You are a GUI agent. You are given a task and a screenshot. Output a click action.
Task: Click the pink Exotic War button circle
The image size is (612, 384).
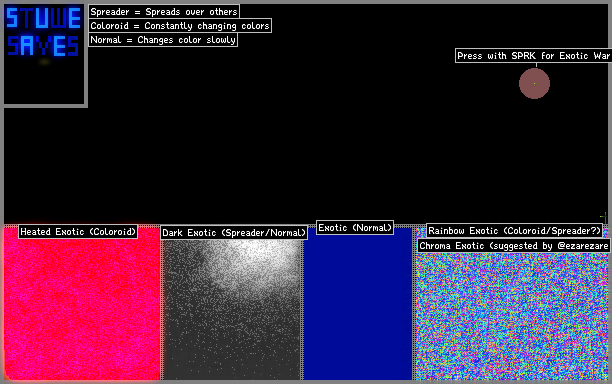[x=534, y=84]
